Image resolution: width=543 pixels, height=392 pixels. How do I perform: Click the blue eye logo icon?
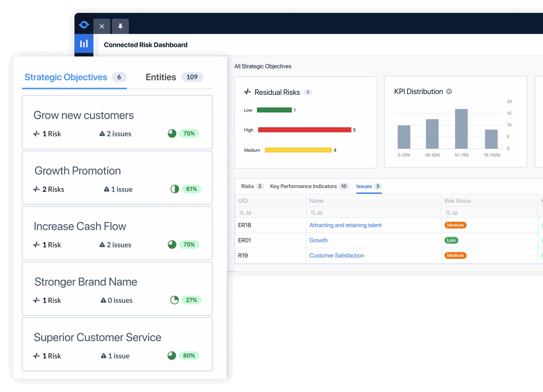pyautogui.click(x=84, y=25)
